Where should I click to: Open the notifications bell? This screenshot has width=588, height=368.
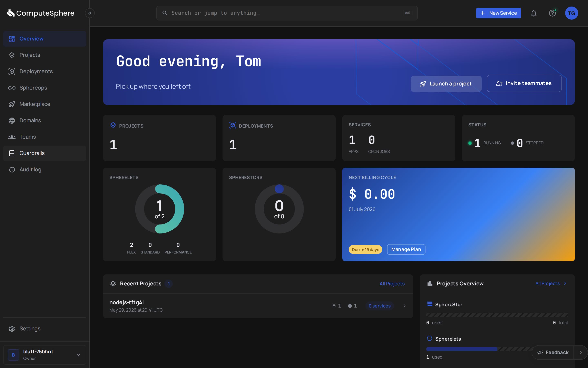533,13
